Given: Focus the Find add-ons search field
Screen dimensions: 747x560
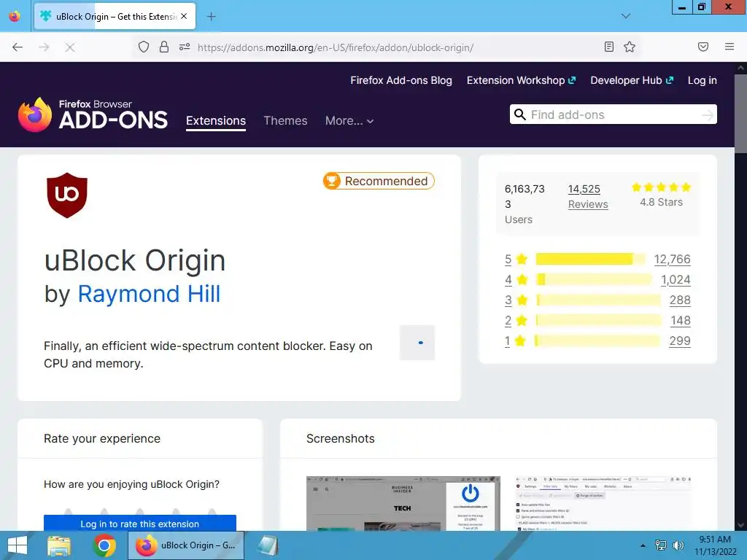Looking at the screenshot, I should tap(613, 114).
